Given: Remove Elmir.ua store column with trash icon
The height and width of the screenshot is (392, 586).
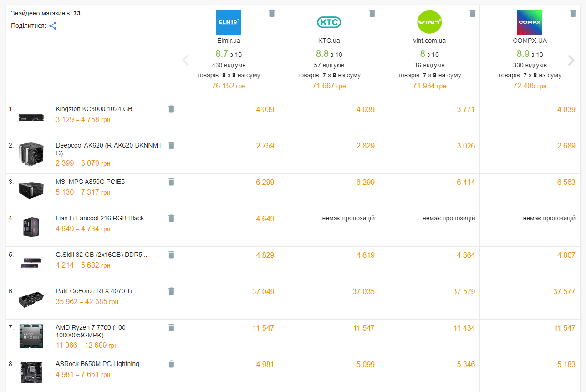Looking at the screenshot, I should pyautogui.click(x=272, y=14).
